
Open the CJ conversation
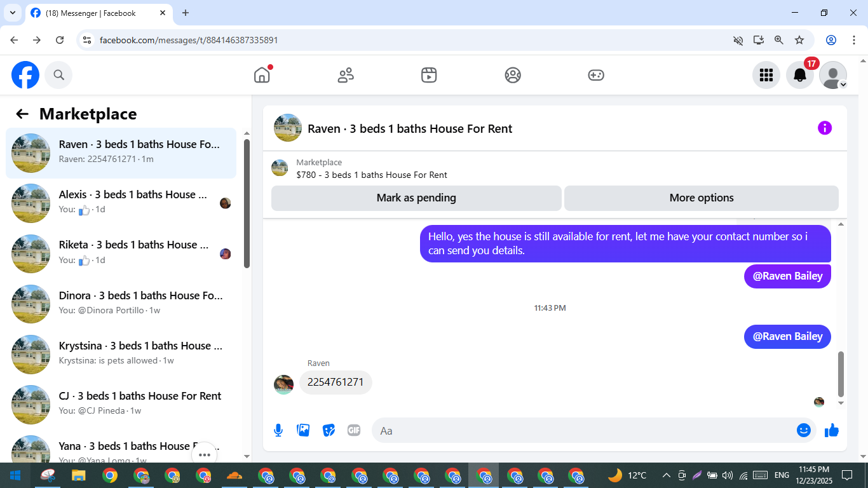(x=121, y=404)
